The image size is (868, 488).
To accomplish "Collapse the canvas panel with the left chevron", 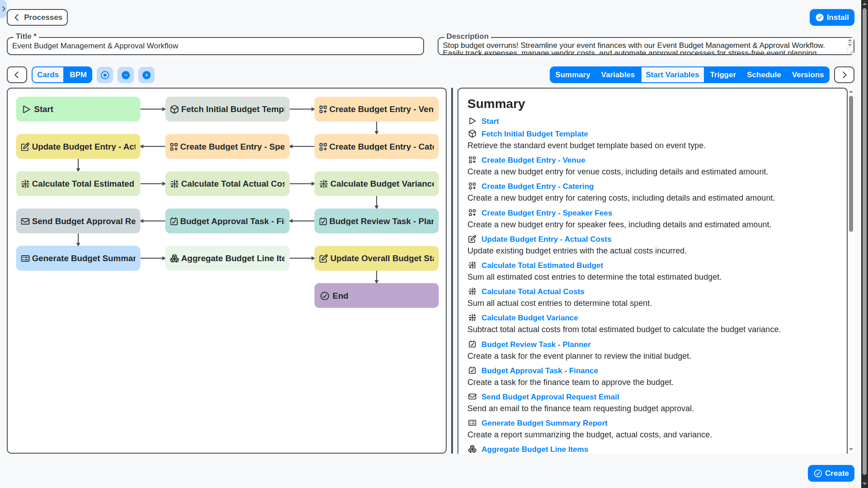I will [16, 75].
